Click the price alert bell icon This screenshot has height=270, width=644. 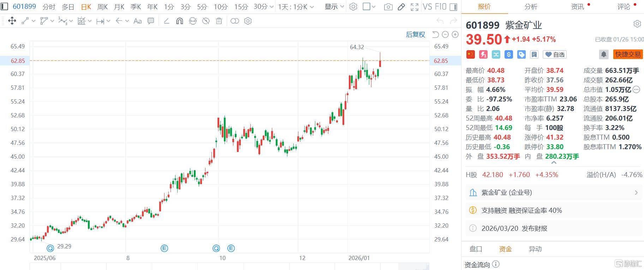tap(603, 54)
